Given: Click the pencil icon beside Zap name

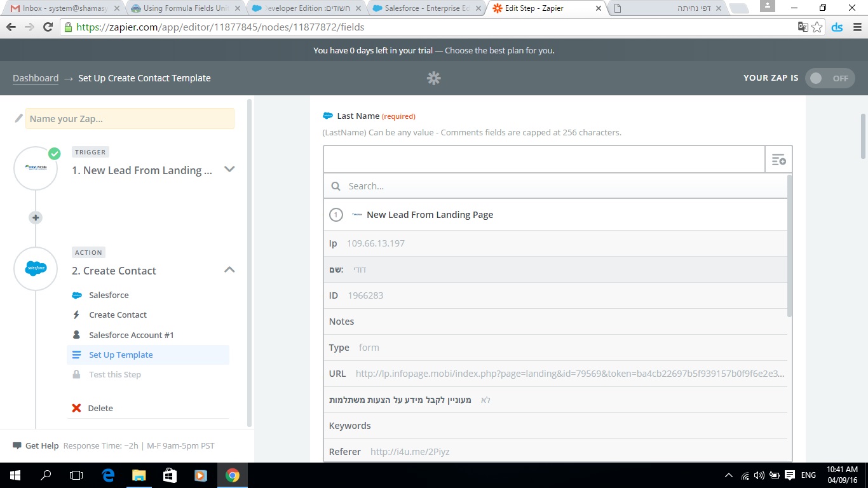Looking at the screenshot, I should click(x=18, y=118).
